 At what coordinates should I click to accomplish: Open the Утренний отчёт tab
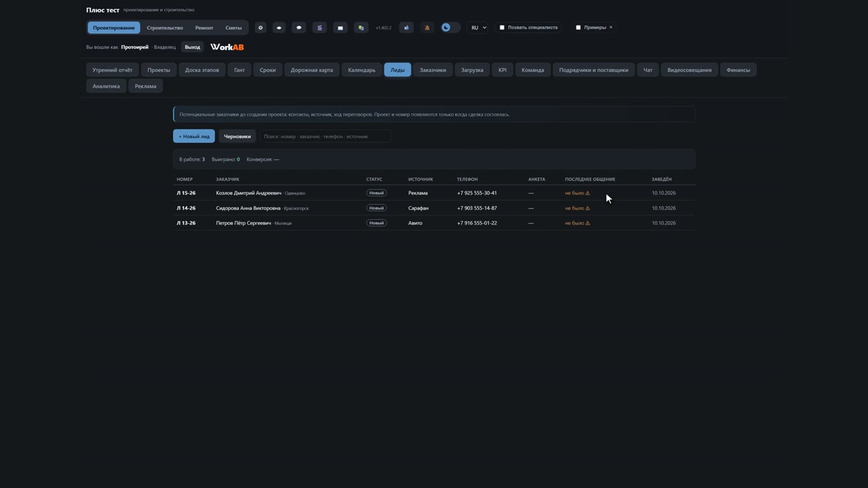point(113,70)
